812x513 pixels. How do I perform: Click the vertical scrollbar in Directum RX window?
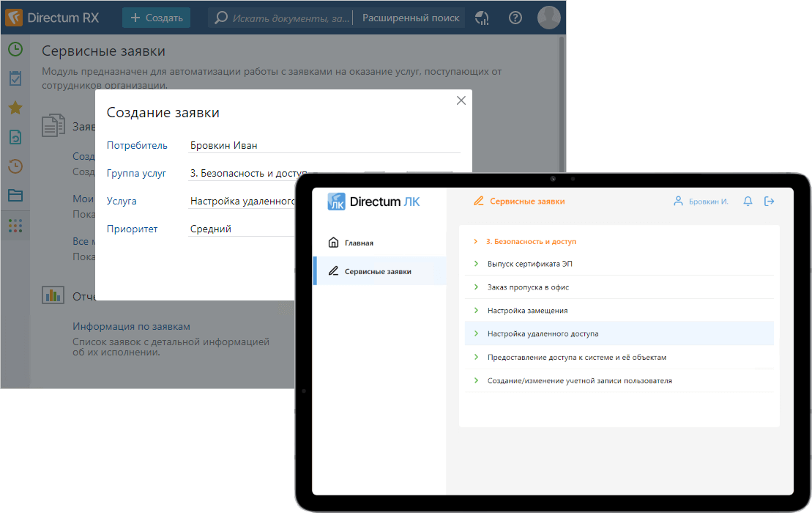click(x=562, y=103)
